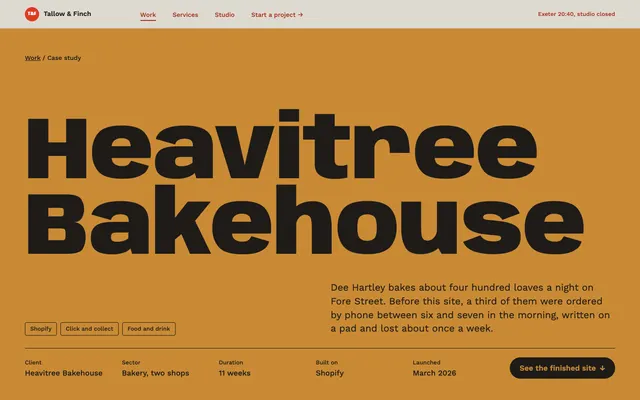Click the Case study breadcrumb text
640x400 pixels.
pyautogui.click(x=64, y=58)
